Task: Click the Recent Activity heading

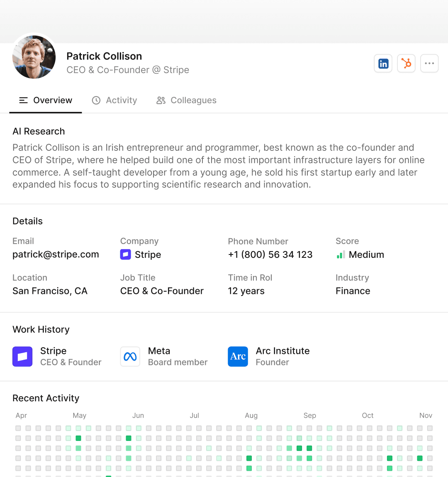Action: point(46,398)
